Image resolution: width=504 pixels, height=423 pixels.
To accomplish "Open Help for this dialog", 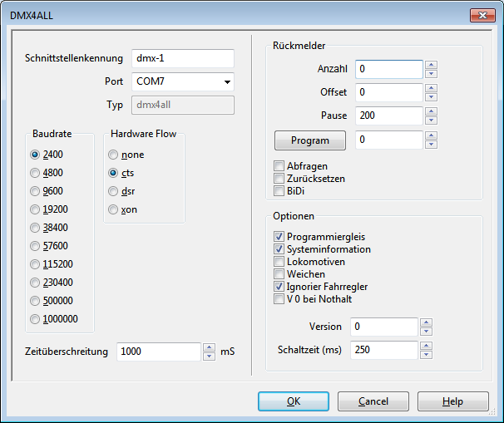I will click(452, 401).
